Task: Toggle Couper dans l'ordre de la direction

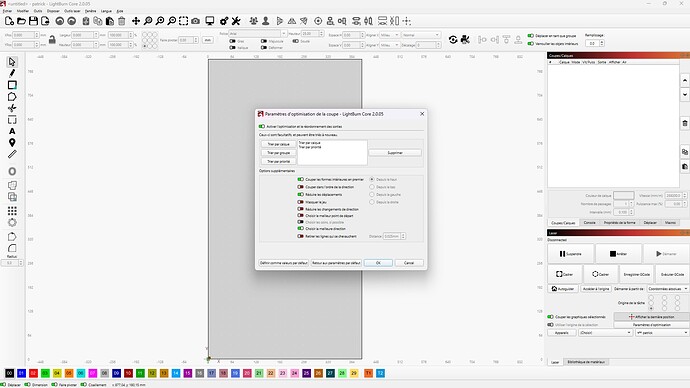Action: pos(301,187)
